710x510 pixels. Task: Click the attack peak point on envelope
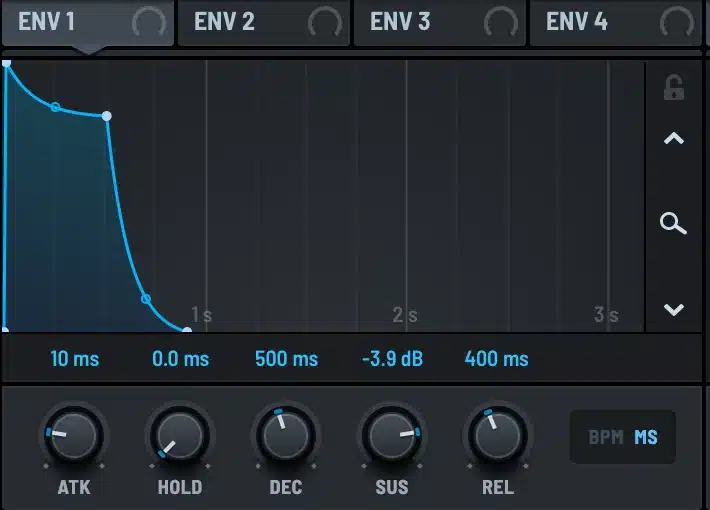coord(7,63)
